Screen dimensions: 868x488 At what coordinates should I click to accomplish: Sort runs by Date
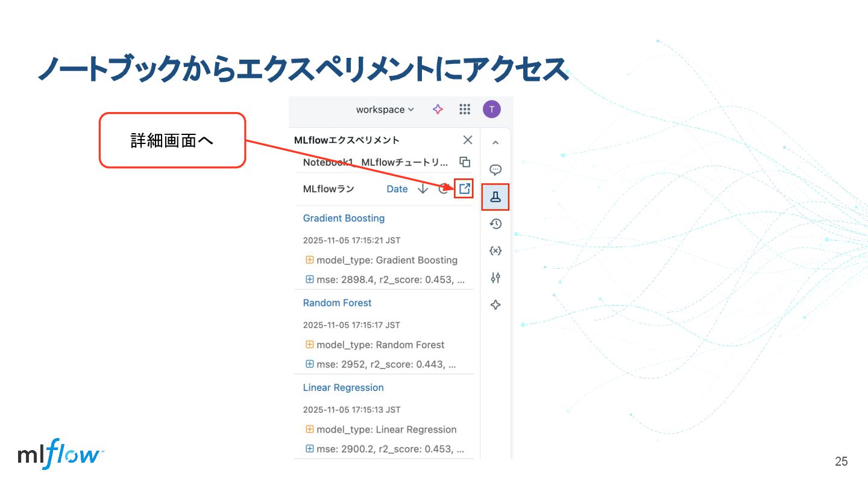tap(397, 189)
